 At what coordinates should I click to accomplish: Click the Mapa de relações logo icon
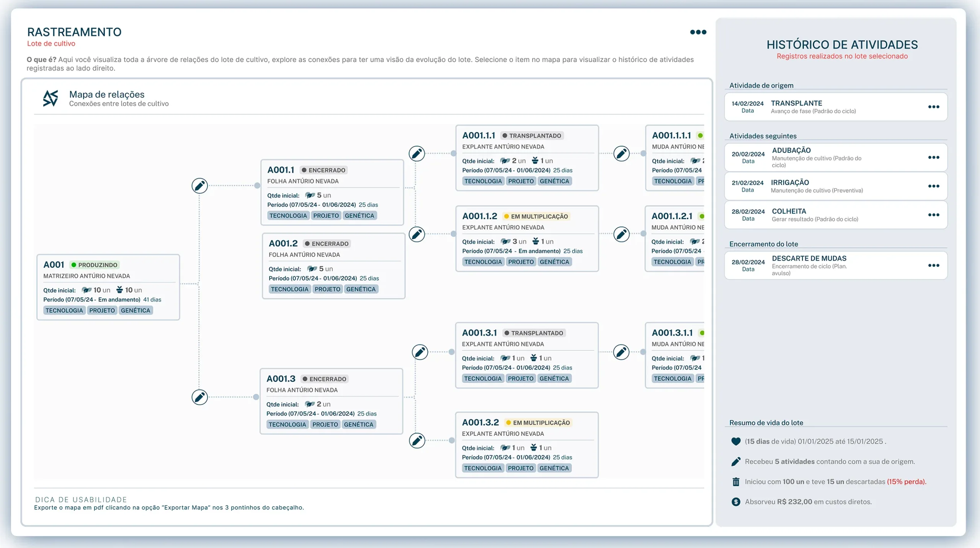(50, 98)
